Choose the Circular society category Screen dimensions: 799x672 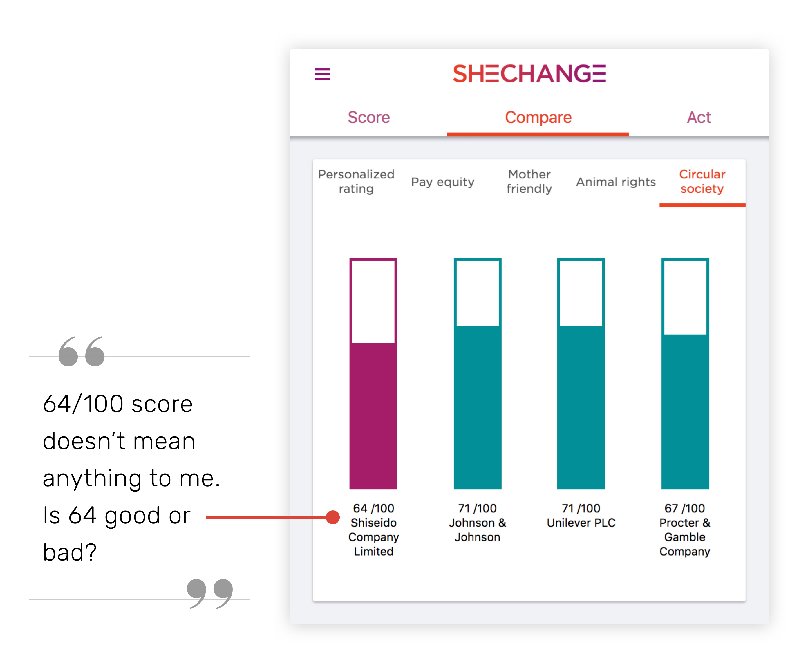[x=702, y=181]
